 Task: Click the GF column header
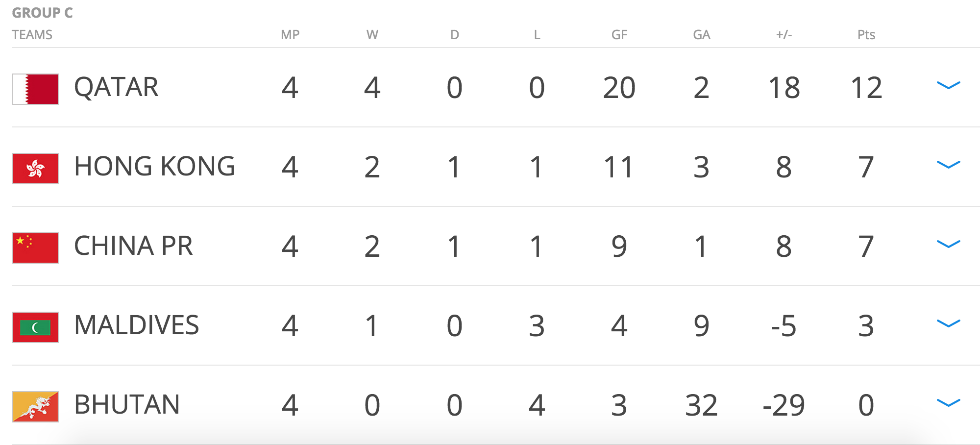[619, 35]
